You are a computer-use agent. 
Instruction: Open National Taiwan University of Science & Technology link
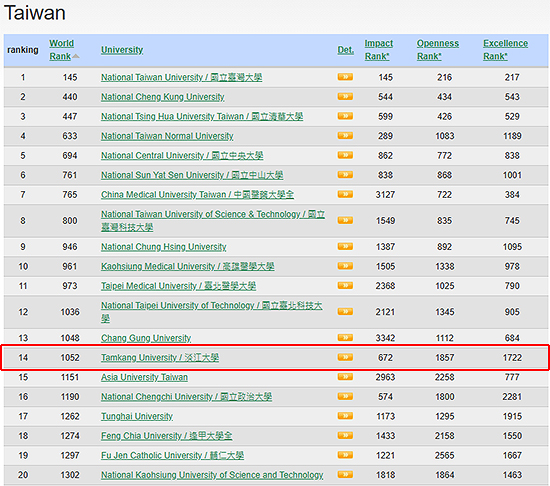click(x=213, y=221)
